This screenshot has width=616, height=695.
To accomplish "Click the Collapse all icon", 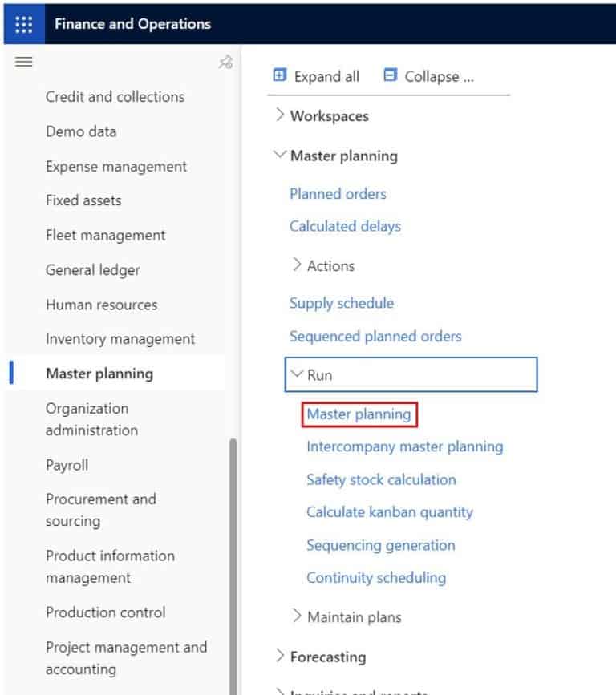I will click(391, 75).
